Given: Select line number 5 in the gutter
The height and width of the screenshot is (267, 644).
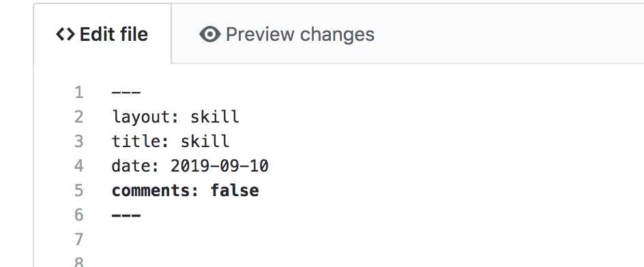Looking at the screenshot, I should [x=79, y=190].
